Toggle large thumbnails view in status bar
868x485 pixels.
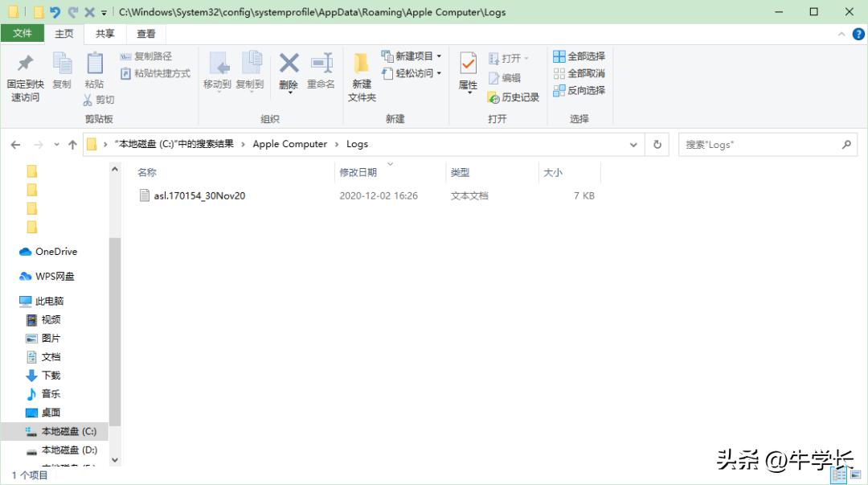tap(854, 475)
